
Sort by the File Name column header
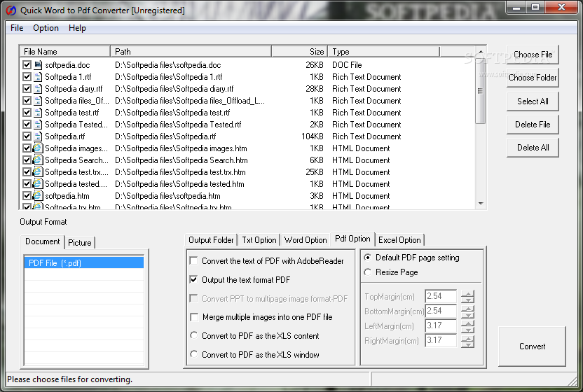[64, 51]
